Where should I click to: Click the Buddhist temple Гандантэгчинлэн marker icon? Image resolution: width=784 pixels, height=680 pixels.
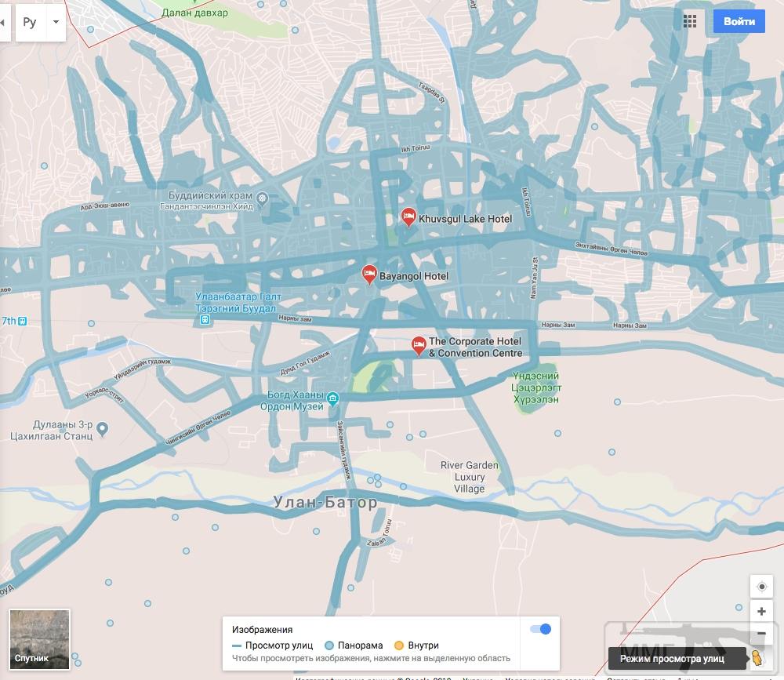point(263,198)
